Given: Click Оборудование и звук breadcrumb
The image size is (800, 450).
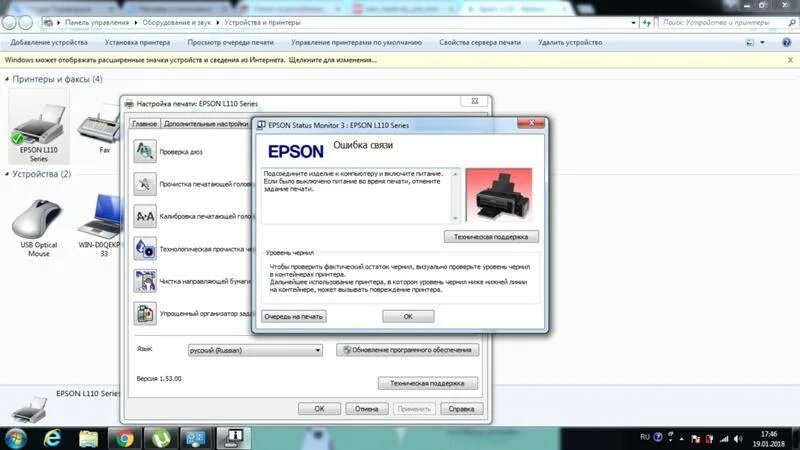Looking at the screenshot, I should pyautogui.click(x=177, y=22).
